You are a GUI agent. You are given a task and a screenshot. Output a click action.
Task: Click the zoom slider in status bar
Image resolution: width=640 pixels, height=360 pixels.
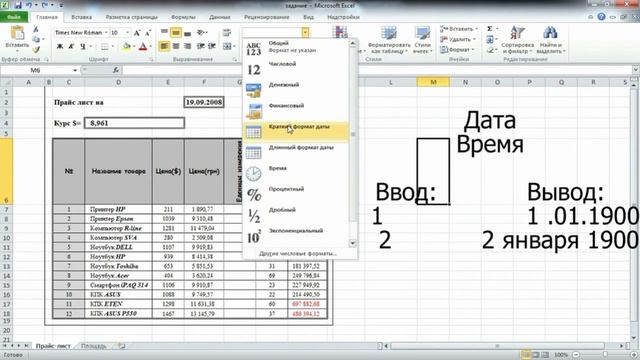point(605,355)
